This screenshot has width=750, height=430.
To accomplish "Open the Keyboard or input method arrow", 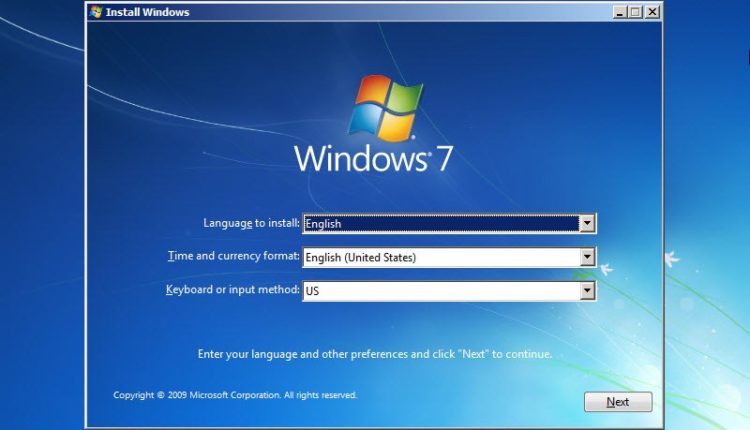I will 587,290.
